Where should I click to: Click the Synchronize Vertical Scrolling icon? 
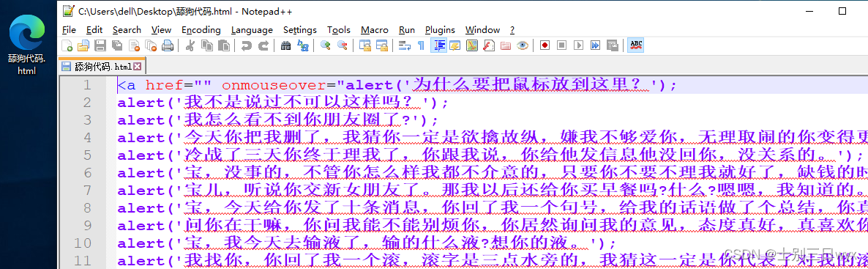click(x=364, y=45)
